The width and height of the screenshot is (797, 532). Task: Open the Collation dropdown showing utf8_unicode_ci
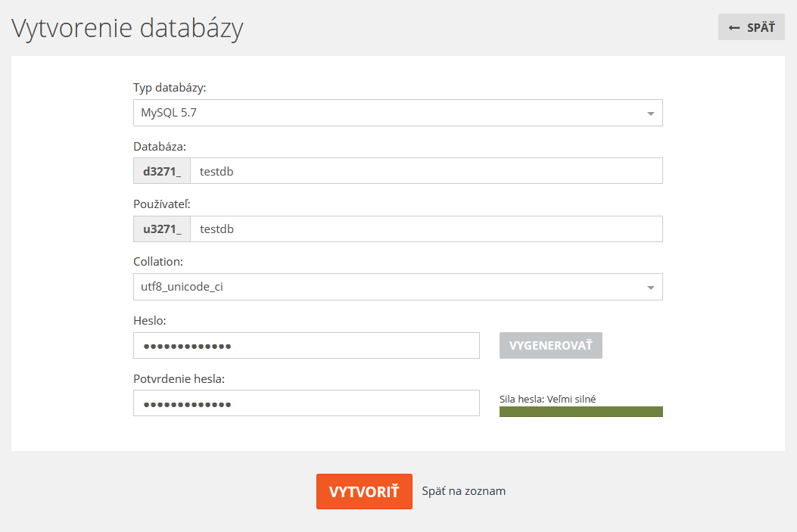(398, 287)
